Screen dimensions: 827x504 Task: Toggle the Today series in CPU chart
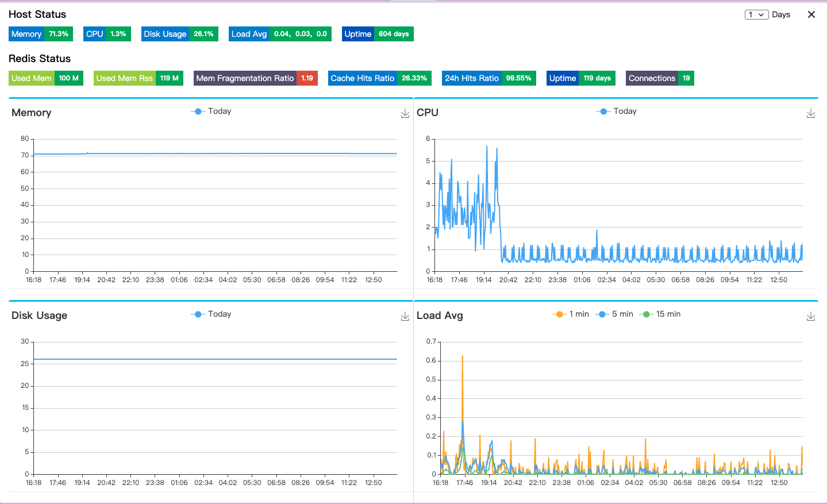617,111
